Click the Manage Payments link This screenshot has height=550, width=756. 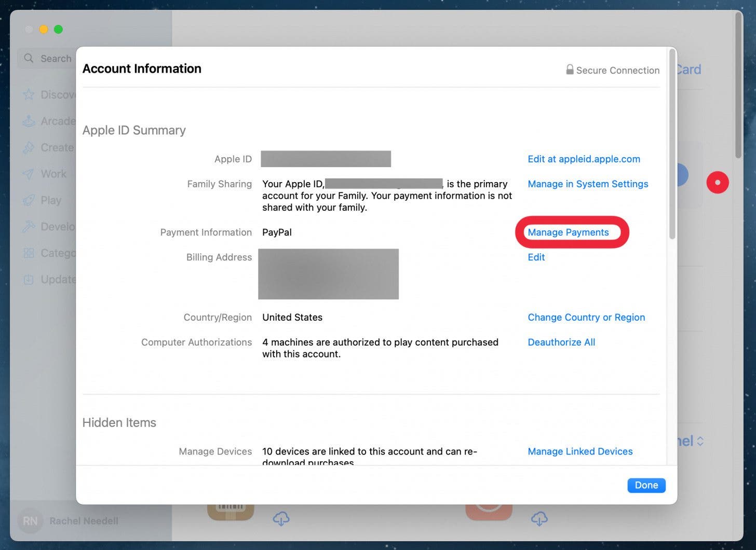[568, 232]
